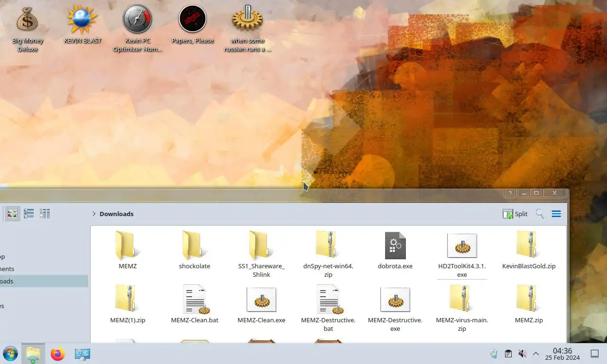Select the MEMZ-Clean.bat script

pyautogui.click(x=194, y=304)
